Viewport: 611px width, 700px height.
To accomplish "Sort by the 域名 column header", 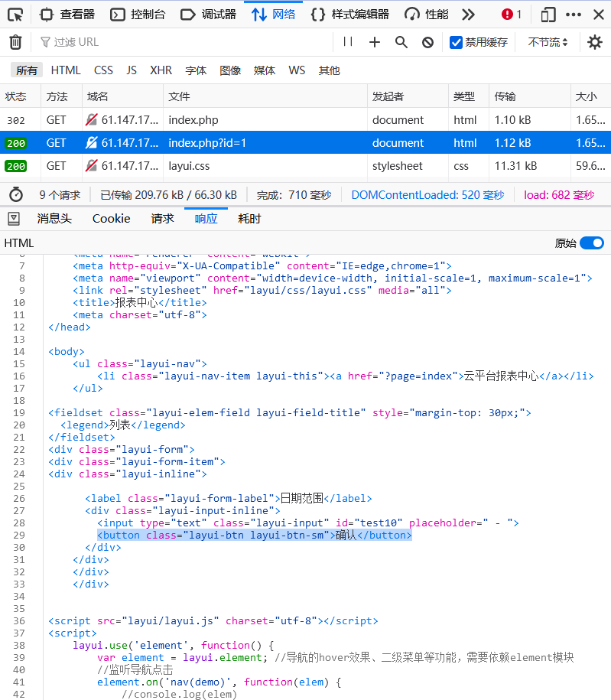I will point(123,96).
